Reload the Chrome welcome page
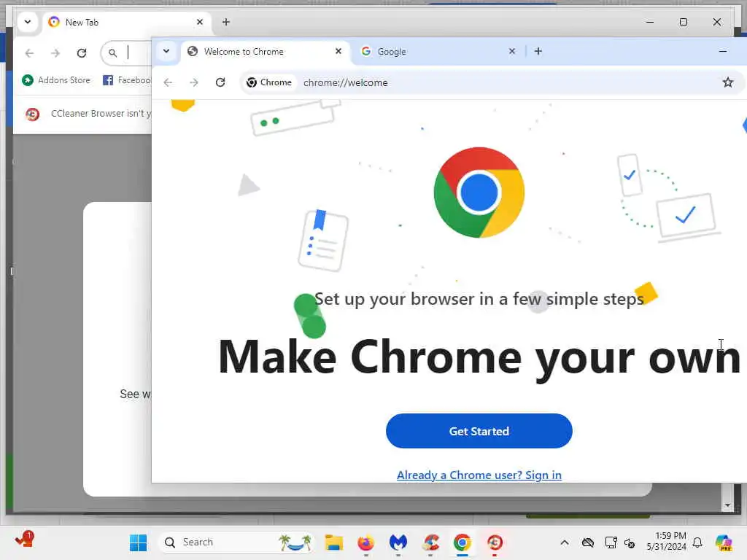This screenshot has width=747, height=560. (x=220, y=82)
